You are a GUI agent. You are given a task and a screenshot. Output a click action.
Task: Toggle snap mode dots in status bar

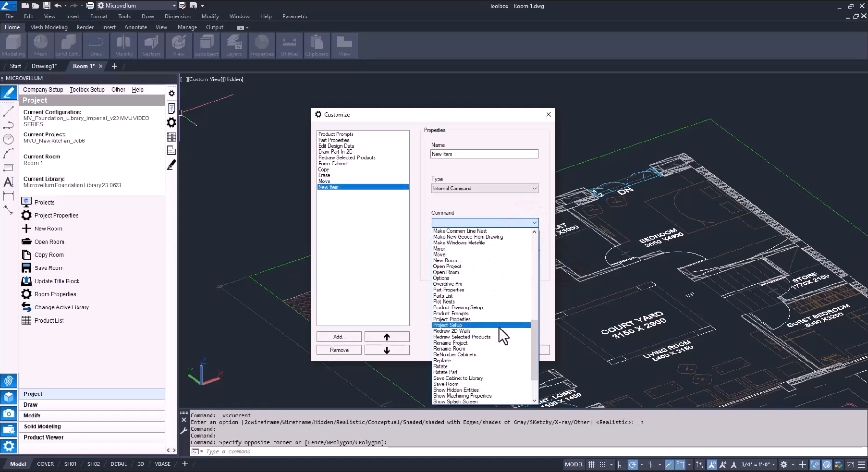tap(602, 464)
